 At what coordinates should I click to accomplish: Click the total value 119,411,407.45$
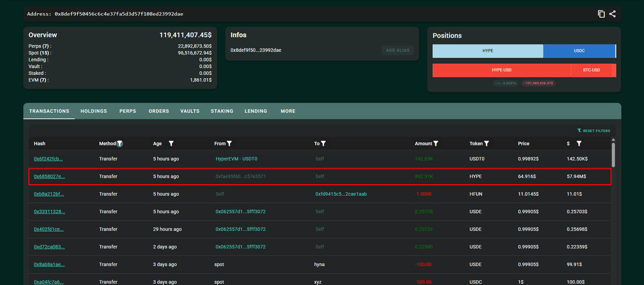tap(185, 35)
